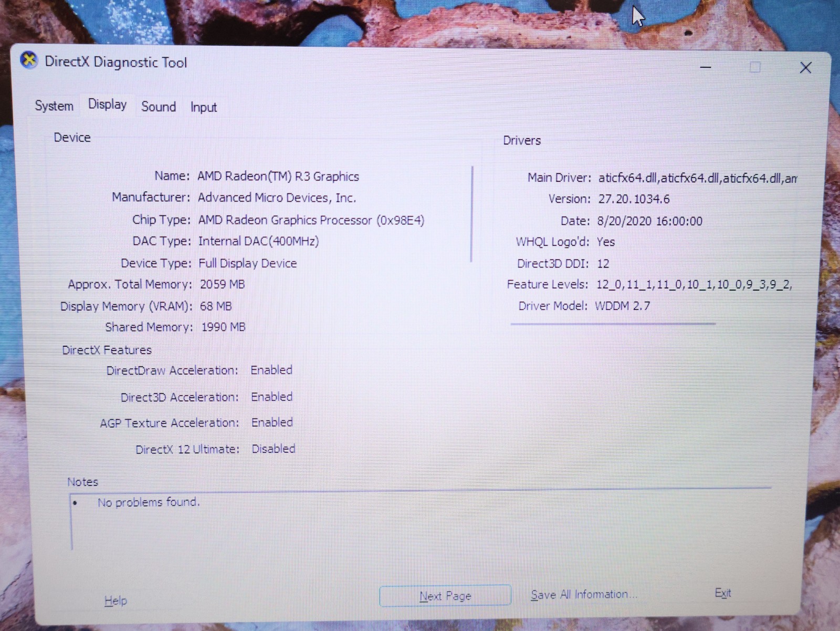The width and height of the screenshot is (840, 631).
Task: Click Direct3D DDI value '12'
Action: pos(603,264)
